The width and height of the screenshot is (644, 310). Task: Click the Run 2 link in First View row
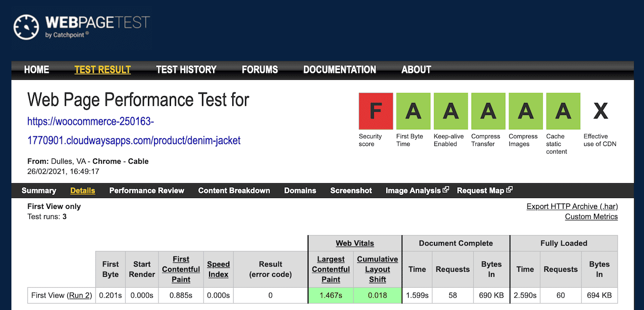pos(79,296)
